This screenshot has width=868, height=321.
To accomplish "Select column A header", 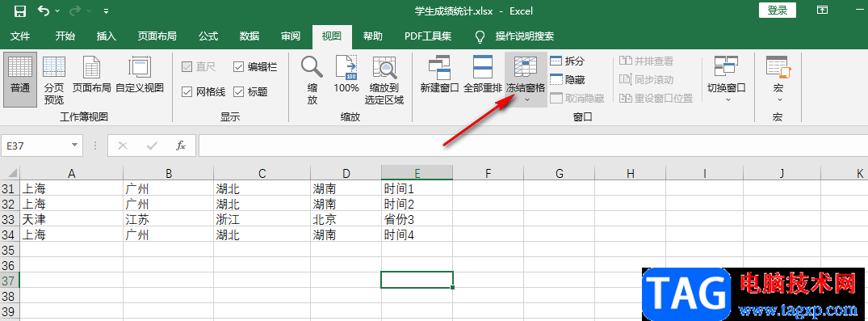I will (71, 174).
